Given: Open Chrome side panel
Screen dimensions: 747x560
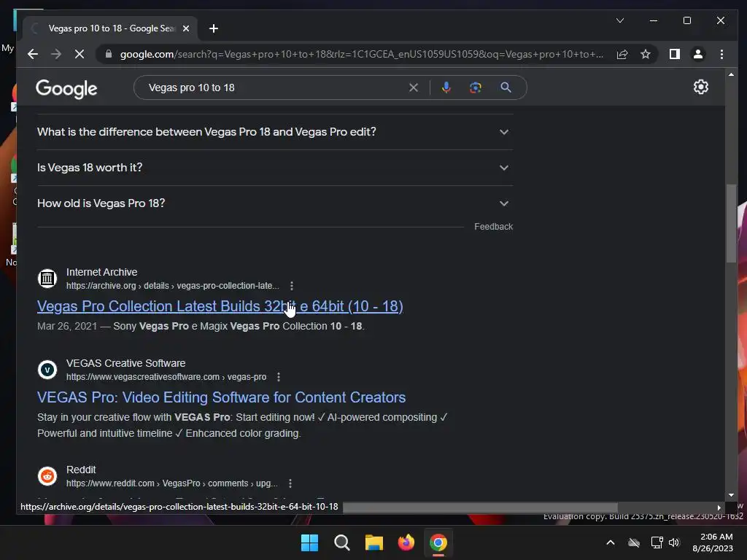Looking at the screenshot, I should click(x=675, y=54).
